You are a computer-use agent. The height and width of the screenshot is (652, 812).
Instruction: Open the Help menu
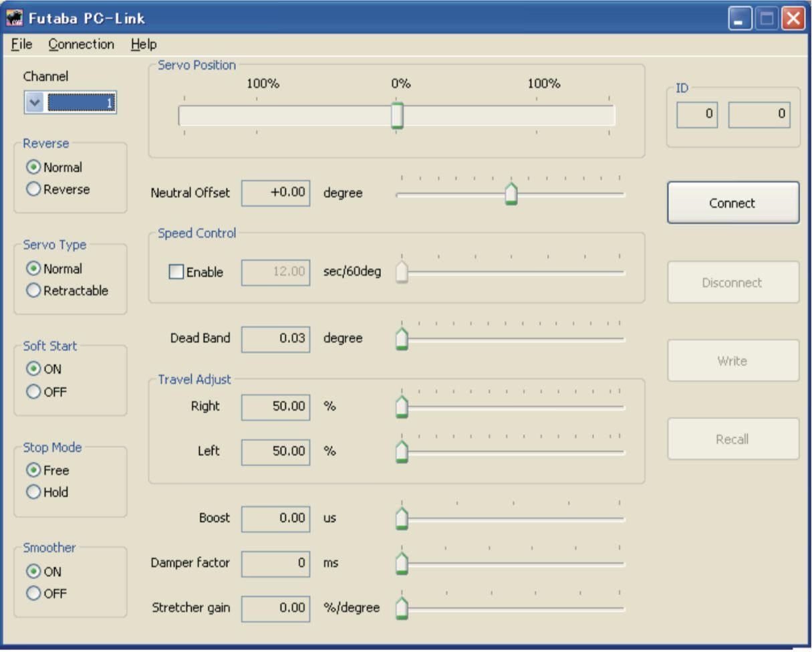[x=144, y=44]
